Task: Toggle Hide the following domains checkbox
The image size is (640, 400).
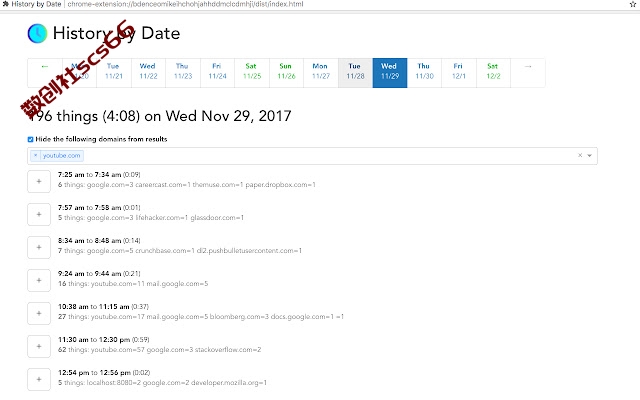Action: coord(30,139)
